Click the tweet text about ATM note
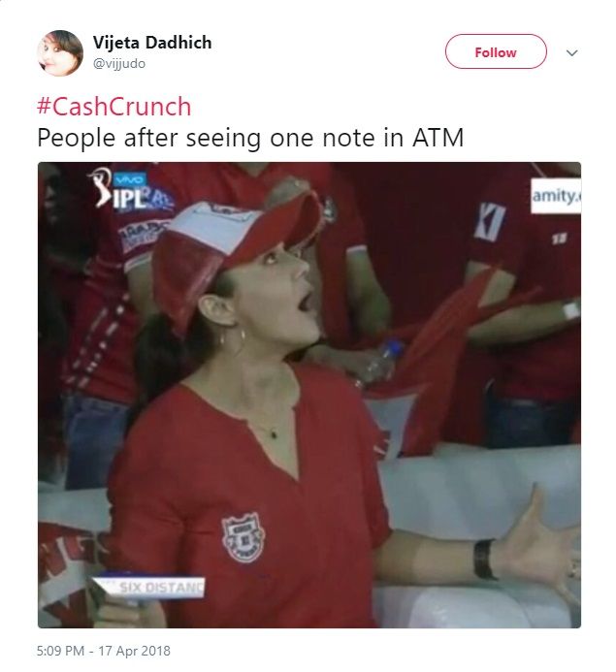 (250, 138)
